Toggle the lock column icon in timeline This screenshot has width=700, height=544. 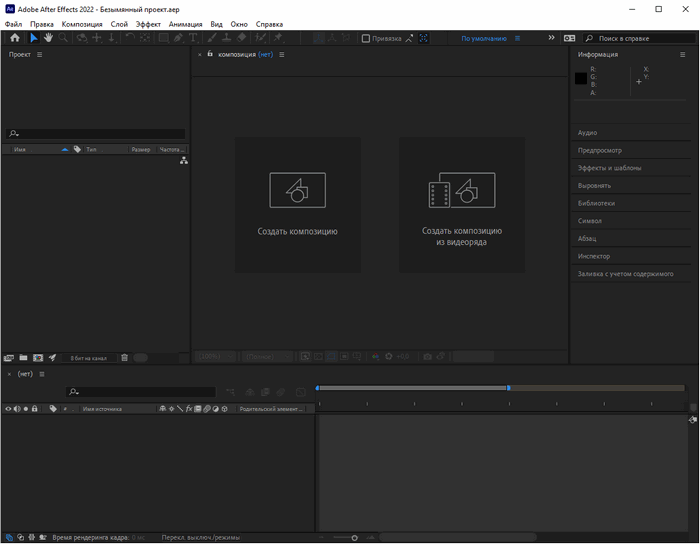click(x=34, y=409)
